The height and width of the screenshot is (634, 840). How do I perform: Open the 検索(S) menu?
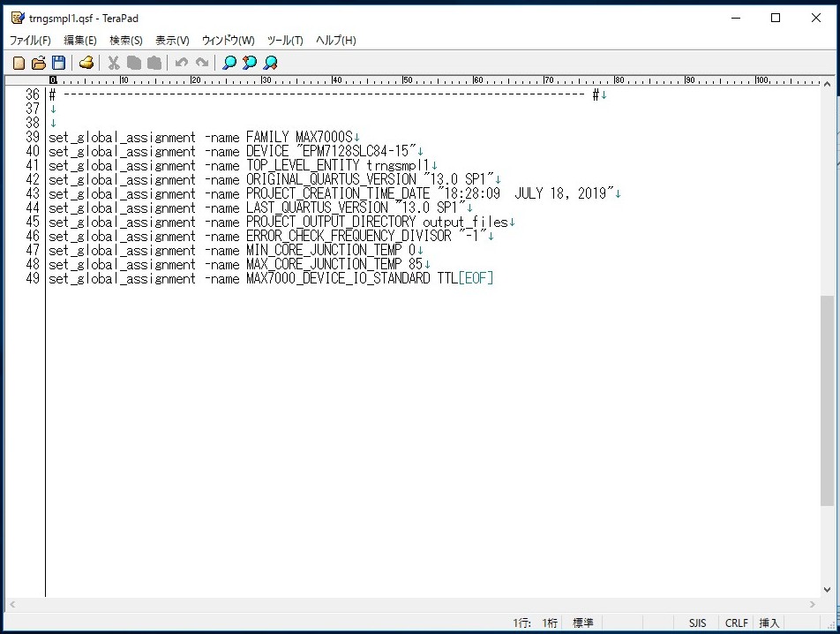pos(126,41)
